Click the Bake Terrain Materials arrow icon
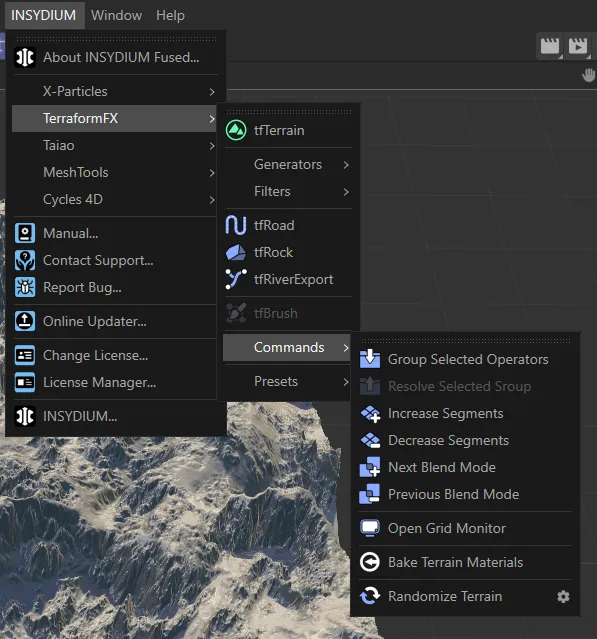 (x=370, y=562)
